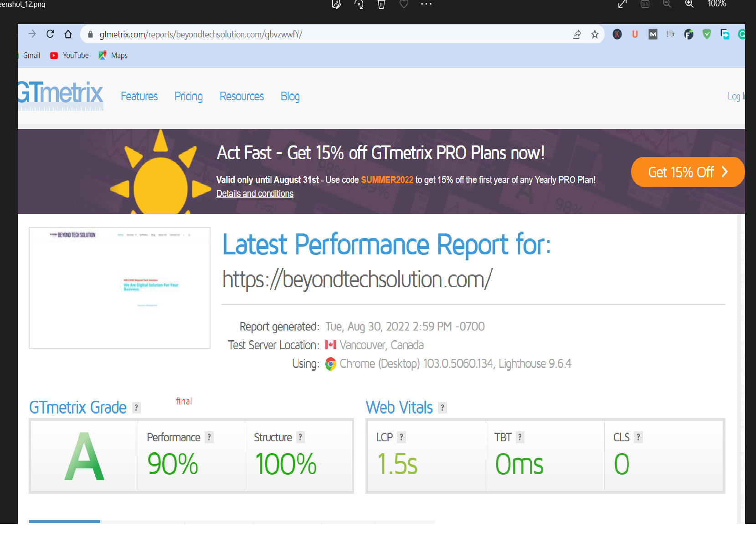Add image to favorites with heart icon
Screen dimensions: 756x538
[404, 5]
